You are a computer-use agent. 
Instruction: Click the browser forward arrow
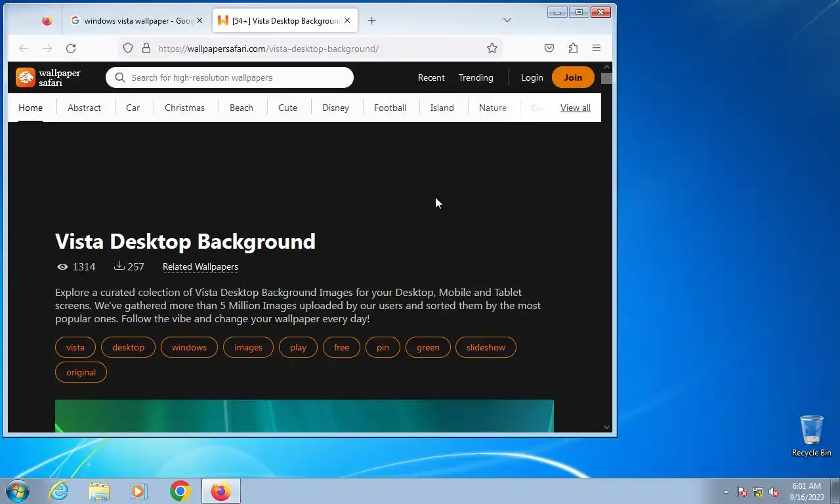[47, 48]
